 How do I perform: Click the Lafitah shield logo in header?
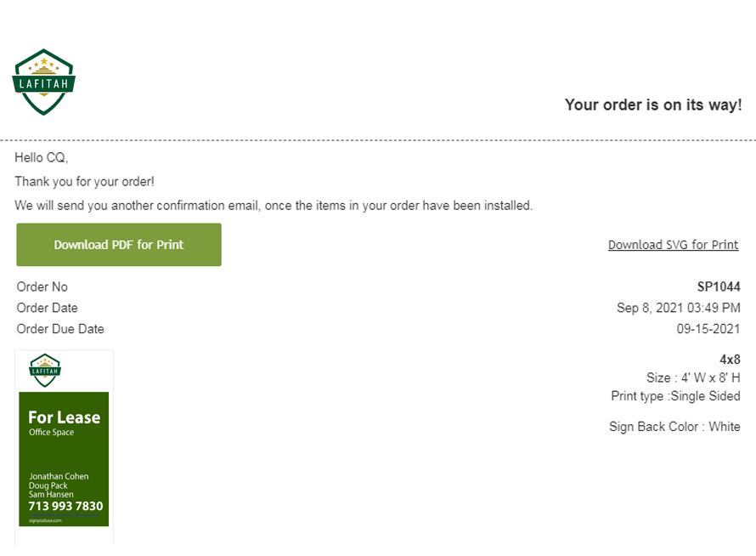click(x=44, y=82)
